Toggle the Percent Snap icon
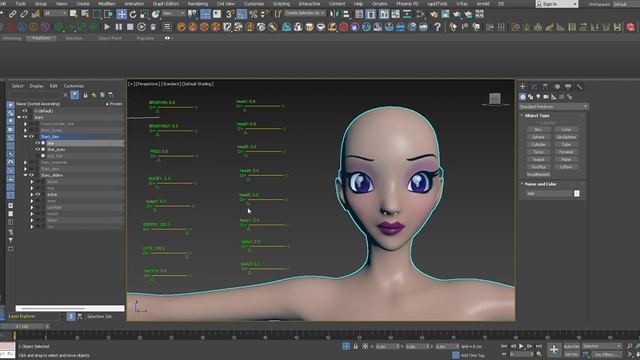Image resolution: width=640 pixels, height=360 pixels. click(x=253, y=14)
